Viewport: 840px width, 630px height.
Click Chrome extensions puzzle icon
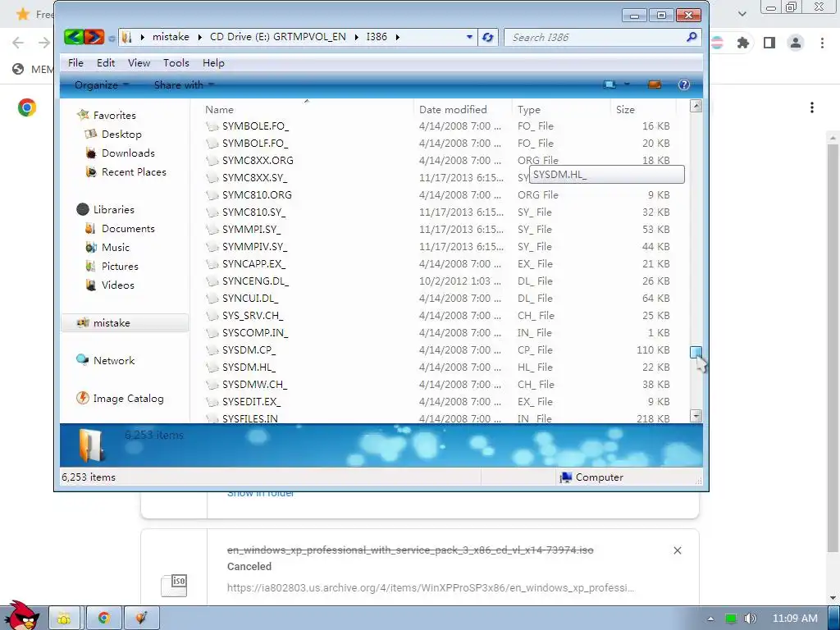pyautogui.click(x=743, y=43)
